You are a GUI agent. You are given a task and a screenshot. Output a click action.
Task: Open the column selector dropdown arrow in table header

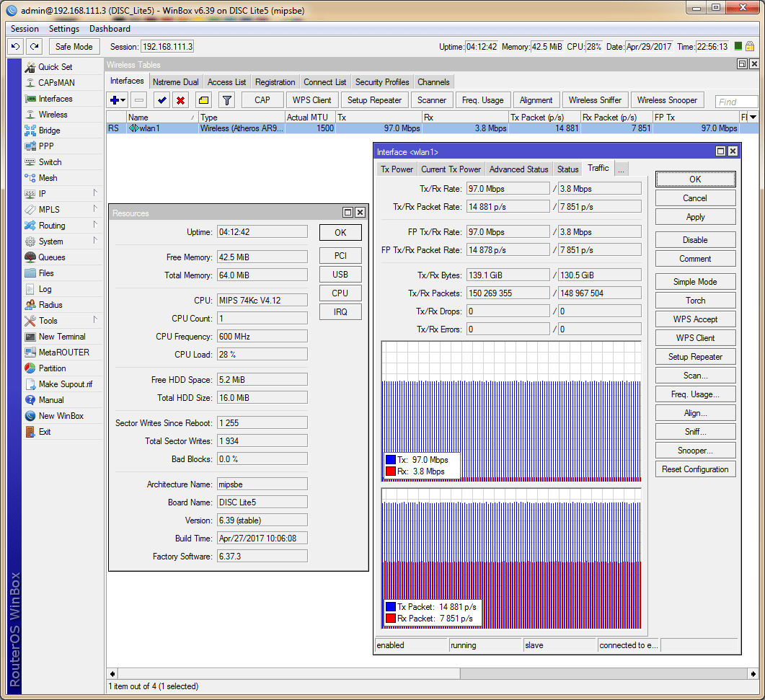(x=753, y=117)
